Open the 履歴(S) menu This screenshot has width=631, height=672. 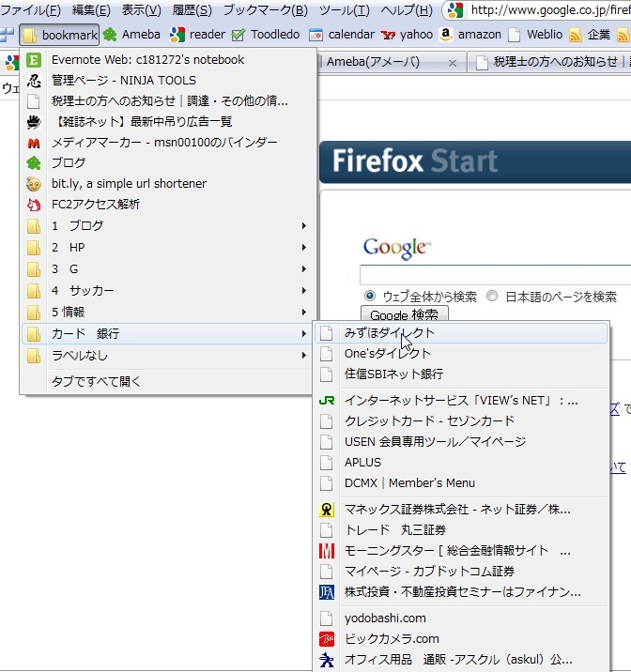point(192,10)
